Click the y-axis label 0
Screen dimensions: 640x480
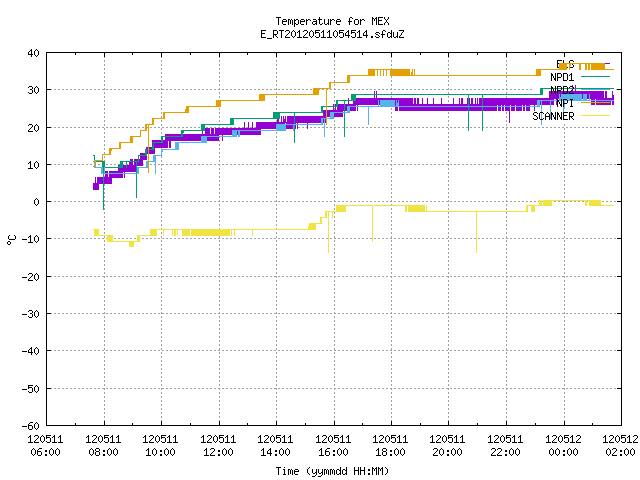click(x=37, y=202)
